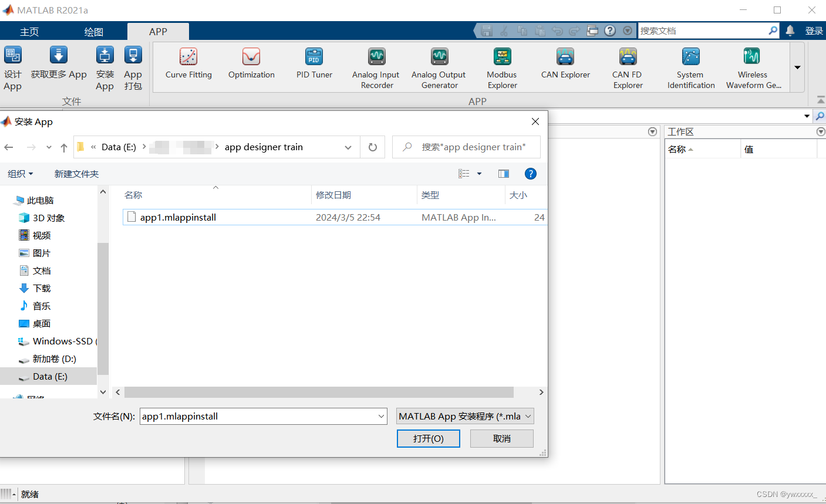Launch the Optimization app
The image size is (826, 504).
tap(251, 63)
